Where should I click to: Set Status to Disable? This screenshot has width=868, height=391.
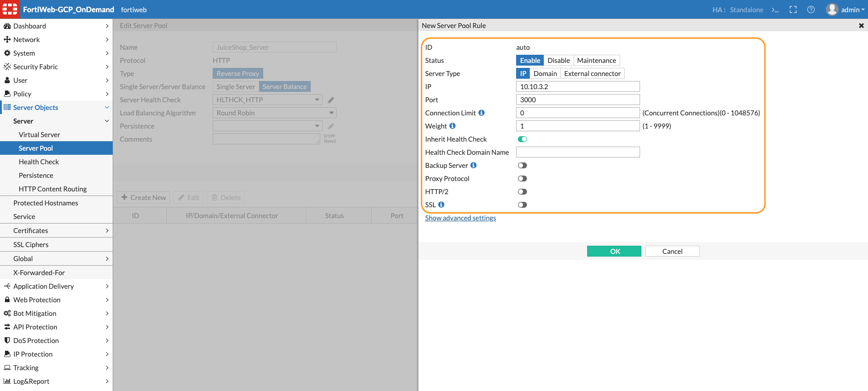559,60
